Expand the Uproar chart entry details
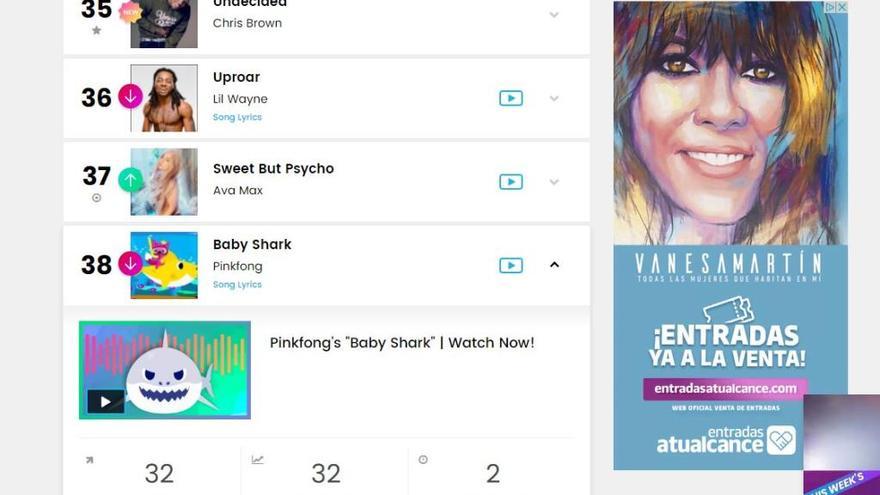 [554, 99]
